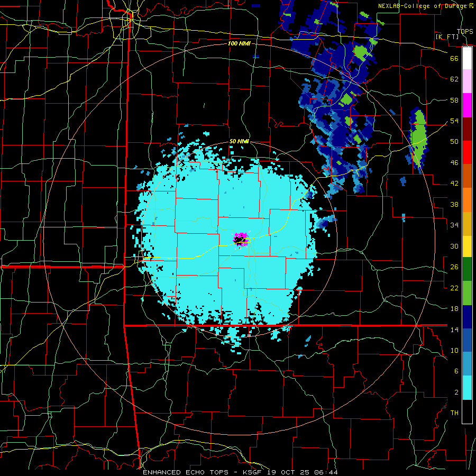Click the light pink legend swatch

[467, 81]
